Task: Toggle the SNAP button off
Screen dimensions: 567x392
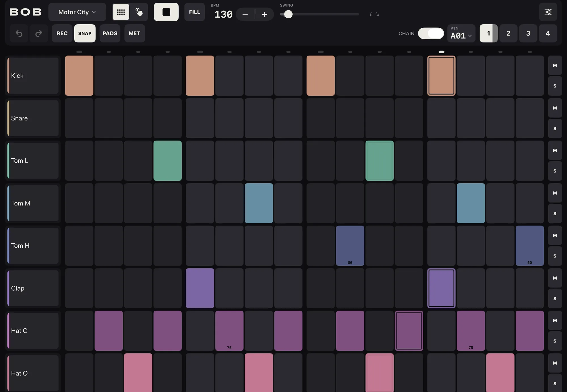Action: coord(85,33)
